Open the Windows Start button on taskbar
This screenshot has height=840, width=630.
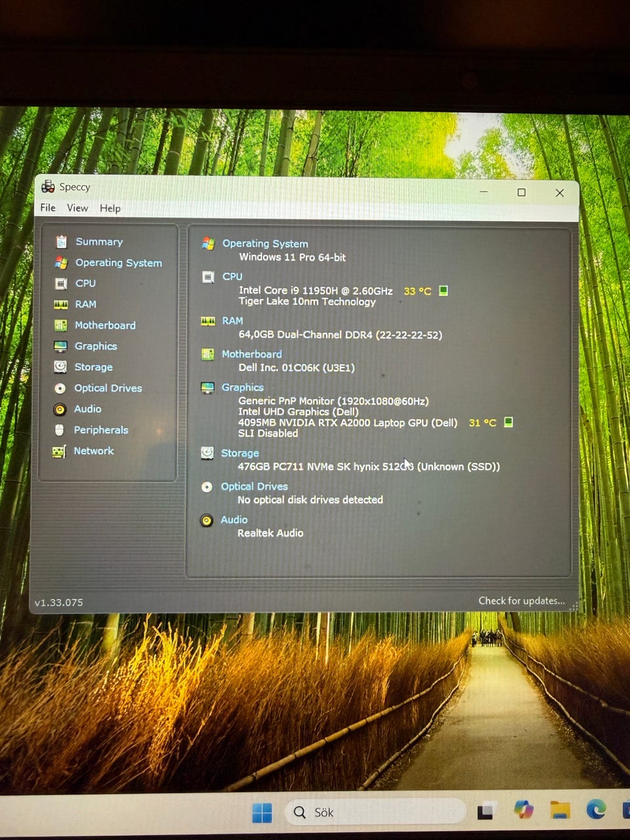tap(262, 812)
